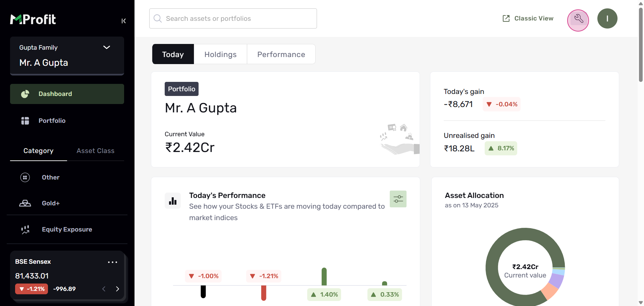Screen dimensions: 644x306
Task: Click the bar chart icon beside Today's Performance
Action: (173, 201)
